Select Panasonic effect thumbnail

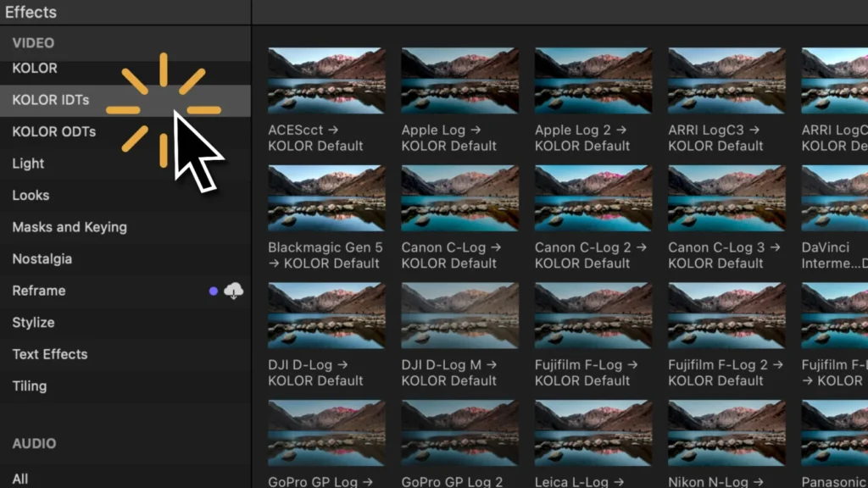(x=835, y=433)
